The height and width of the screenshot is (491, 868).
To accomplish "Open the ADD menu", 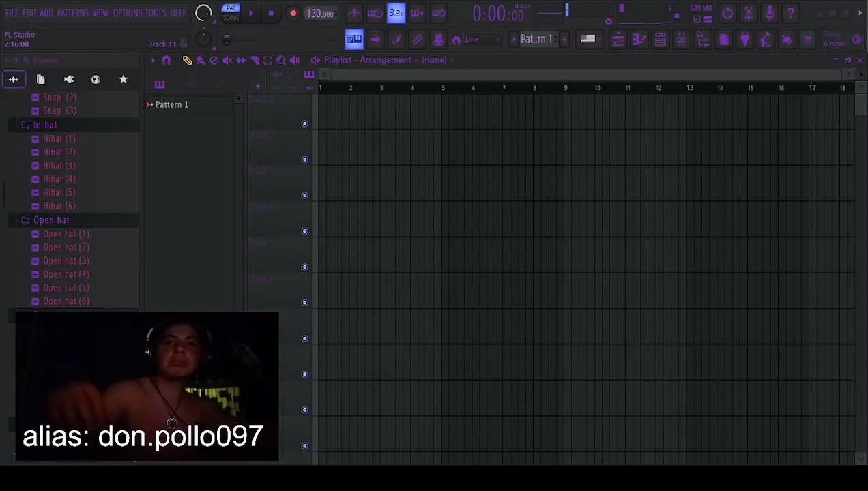I will coord(46,13).
